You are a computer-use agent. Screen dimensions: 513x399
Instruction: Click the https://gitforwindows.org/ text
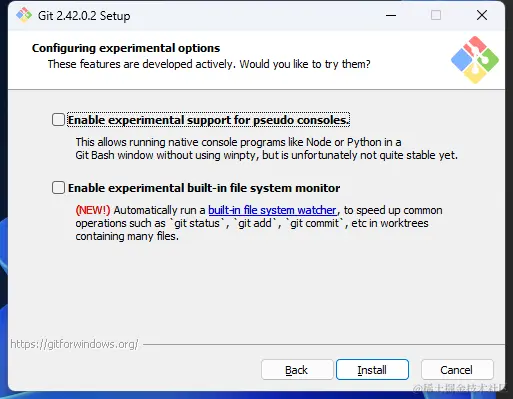(74, 344)
